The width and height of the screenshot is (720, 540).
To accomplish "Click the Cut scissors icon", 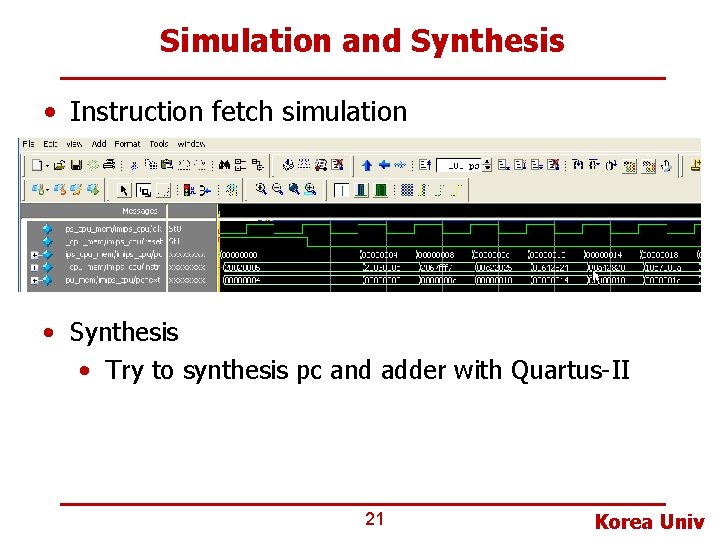I will (x=134, y=165).
